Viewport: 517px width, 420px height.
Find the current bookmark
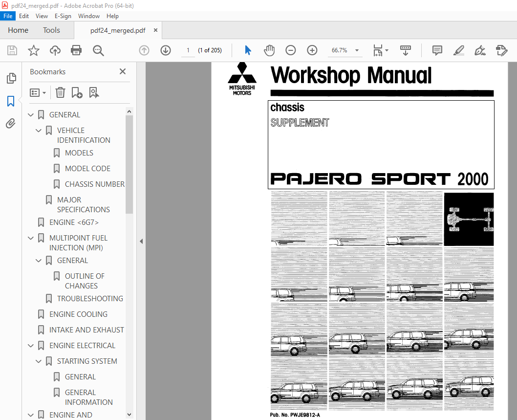click(x=94, y=93)
